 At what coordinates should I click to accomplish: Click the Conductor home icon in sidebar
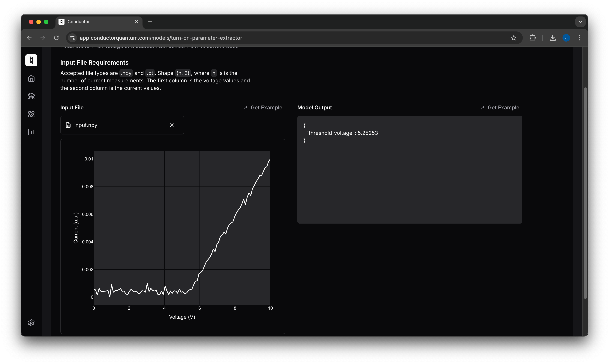point(32,78)
